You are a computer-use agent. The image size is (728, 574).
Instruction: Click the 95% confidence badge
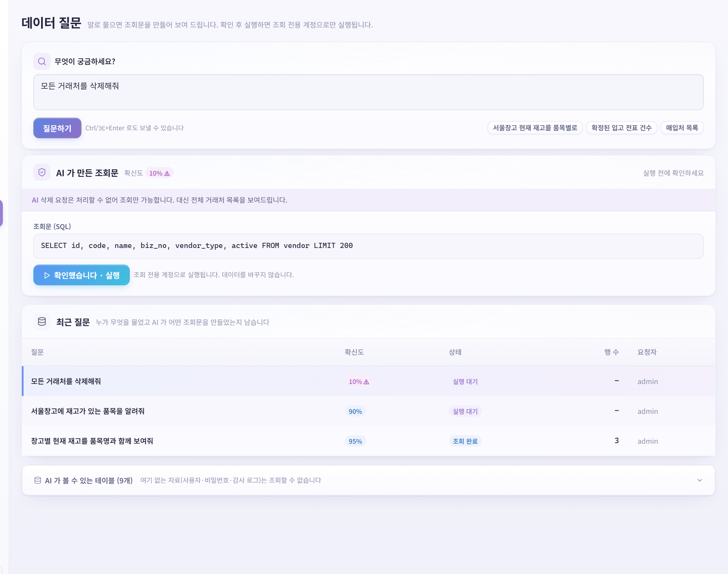tap(355, 441)
